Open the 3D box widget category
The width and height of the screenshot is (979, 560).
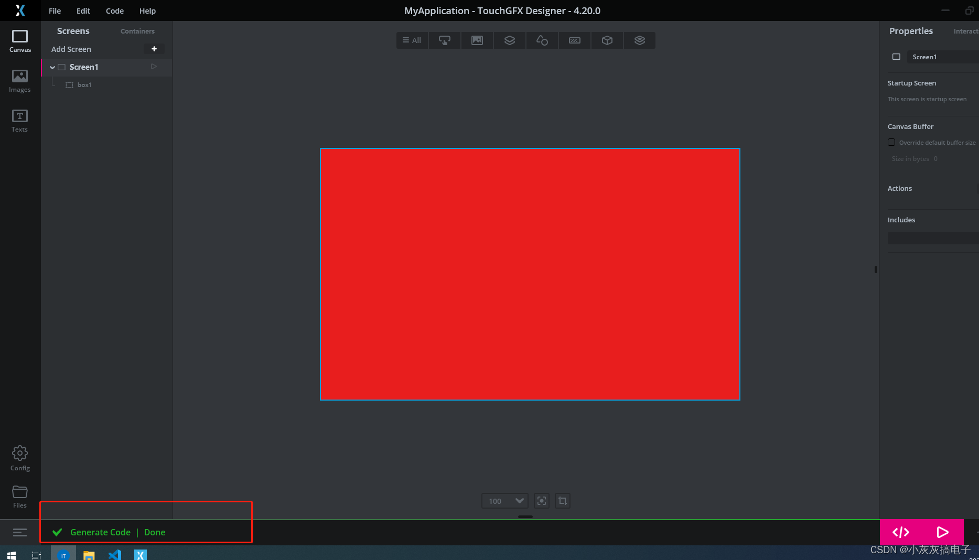(607, 40)
